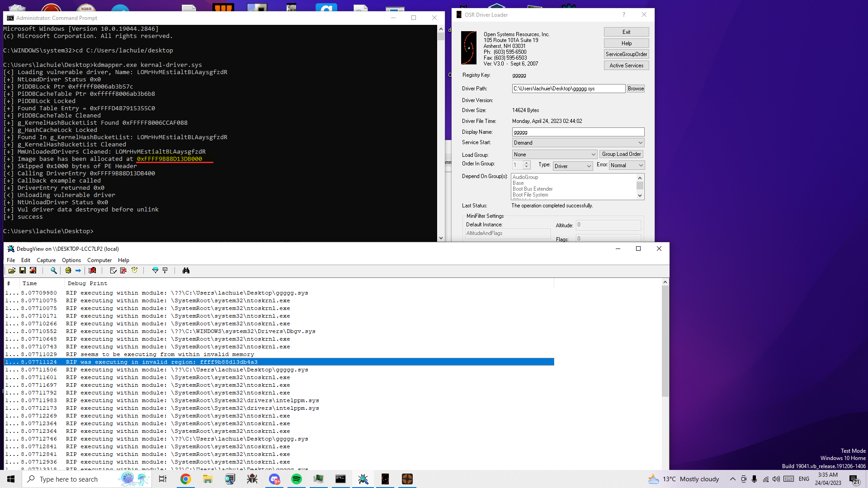Toggle the Capture magnifier icon in DebugView
This screenshot has height=488, width=868.
(x=54, y=270)
